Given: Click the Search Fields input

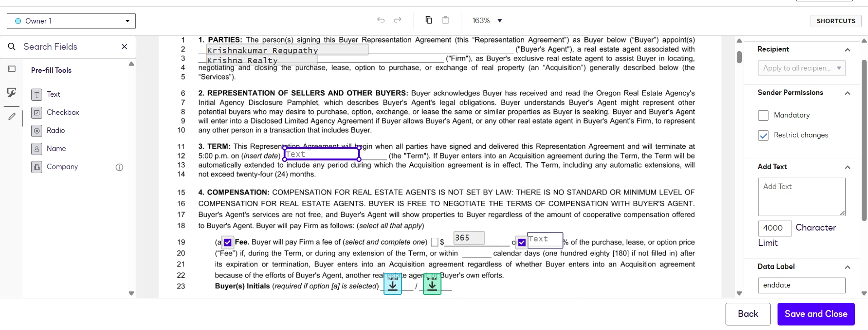Looking at the screenshot, I should click(x=68, y=47).
